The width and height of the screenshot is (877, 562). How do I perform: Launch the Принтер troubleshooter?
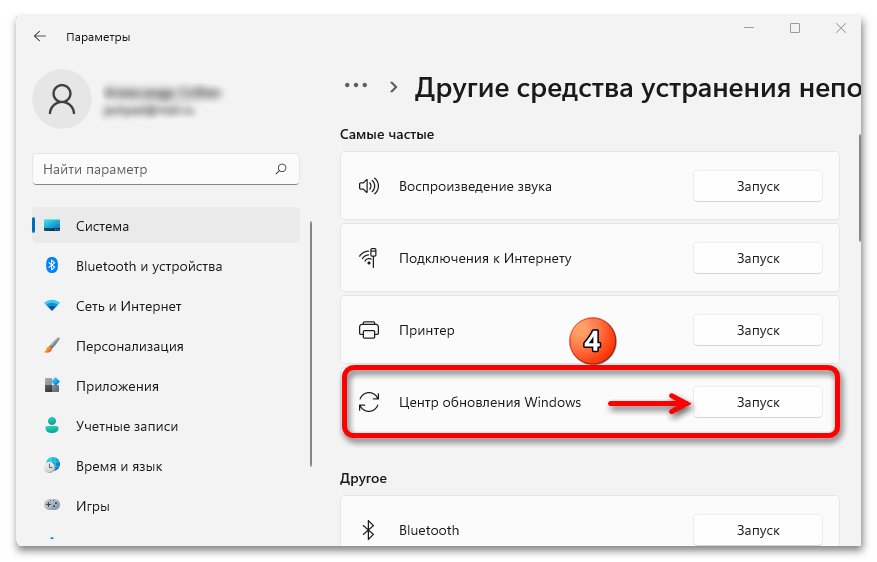pyautogui.click(x=757, y=330)
